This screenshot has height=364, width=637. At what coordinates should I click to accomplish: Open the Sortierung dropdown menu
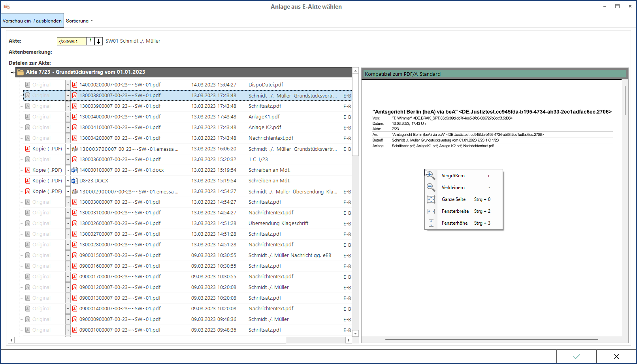pos(79,21)
